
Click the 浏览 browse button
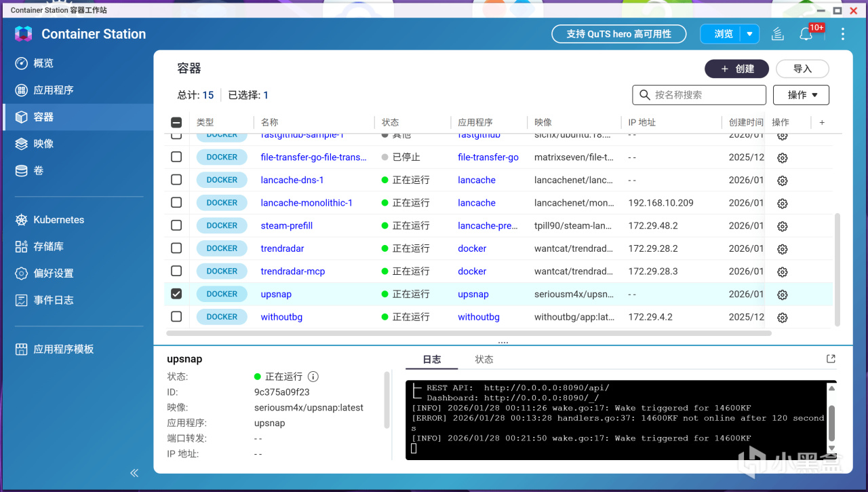click(x=724, y=34)
